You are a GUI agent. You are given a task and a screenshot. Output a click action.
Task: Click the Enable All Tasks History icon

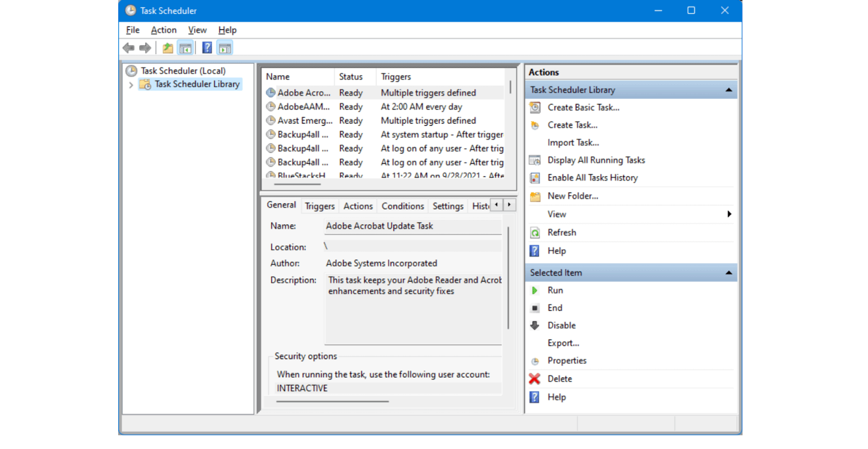pos(534,178)
